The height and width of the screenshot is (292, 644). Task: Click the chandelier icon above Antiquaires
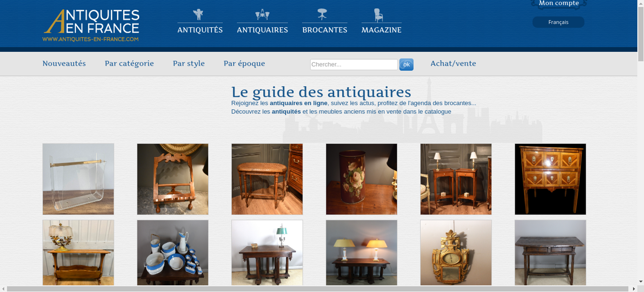[262, 14]
